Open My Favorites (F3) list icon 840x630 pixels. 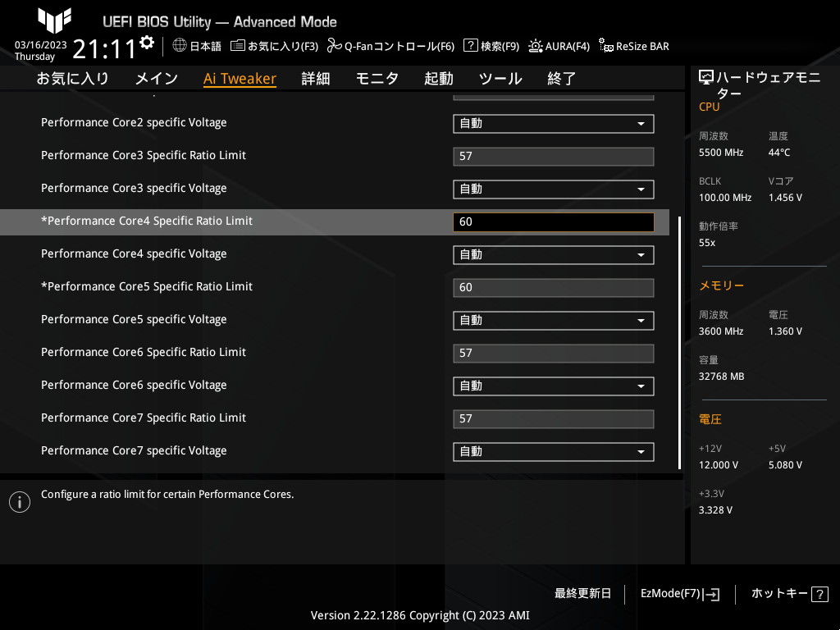tap(237, 46)
